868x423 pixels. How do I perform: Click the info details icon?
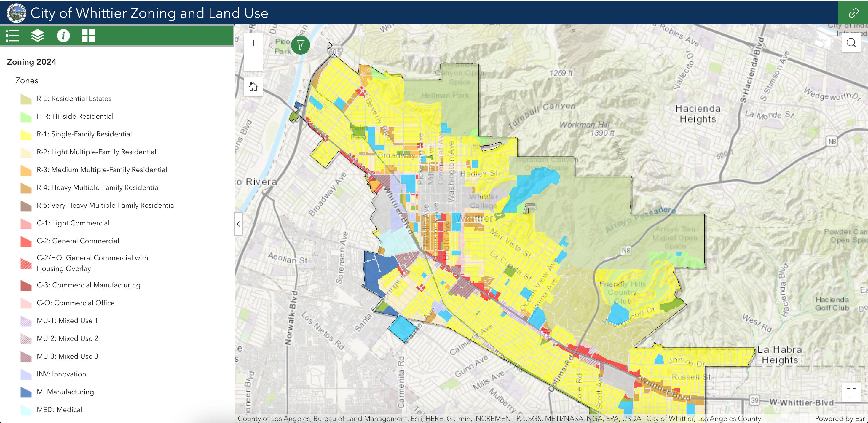pyautogui.click(x=63, y=35)
